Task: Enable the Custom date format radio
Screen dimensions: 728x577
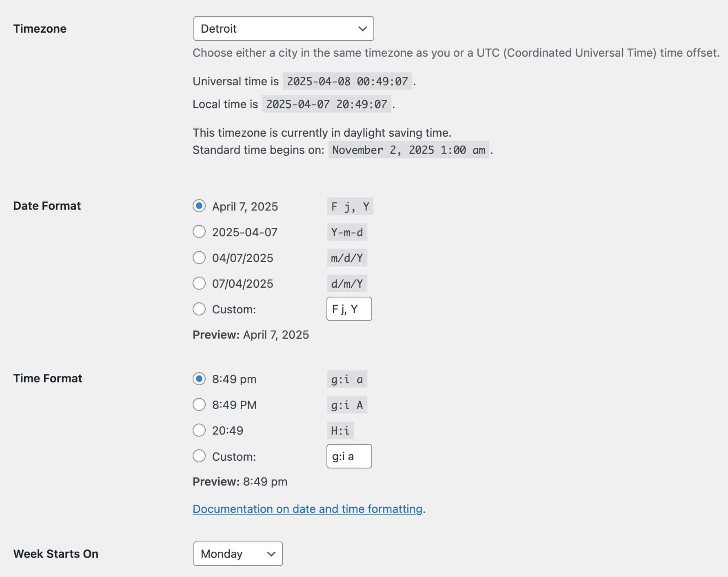Action: pos(199,309)
